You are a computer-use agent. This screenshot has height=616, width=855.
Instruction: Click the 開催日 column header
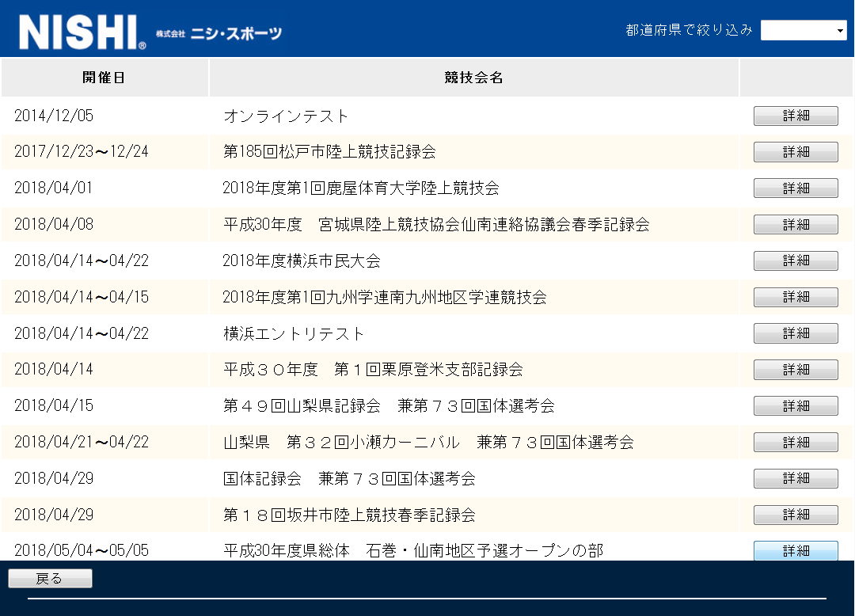tap(104, 77)
